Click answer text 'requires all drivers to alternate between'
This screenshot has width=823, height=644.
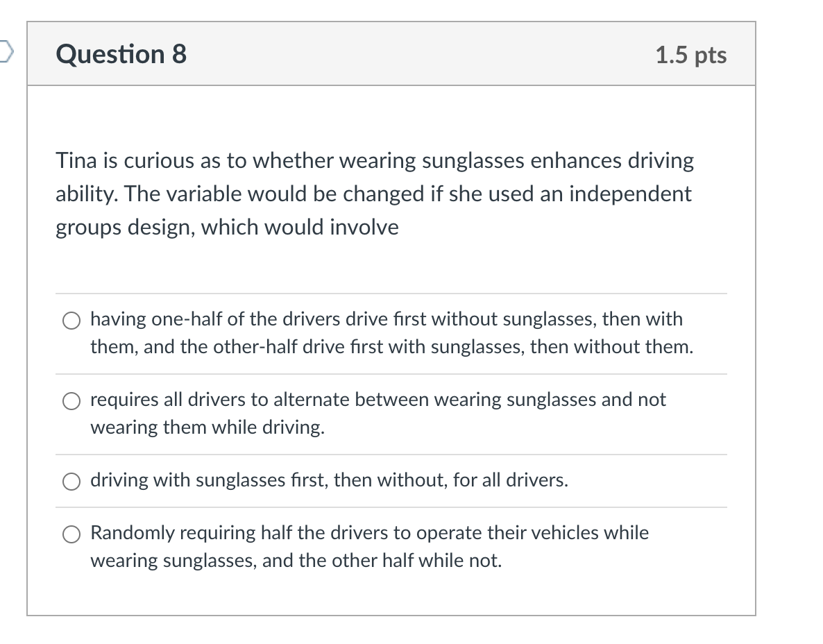point(260,400)
